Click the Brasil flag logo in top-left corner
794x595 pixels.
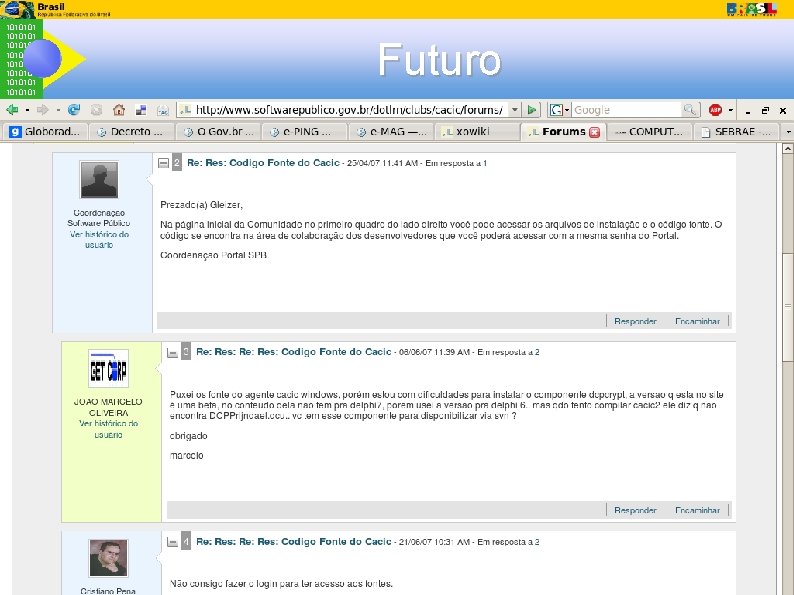point(18,9)
